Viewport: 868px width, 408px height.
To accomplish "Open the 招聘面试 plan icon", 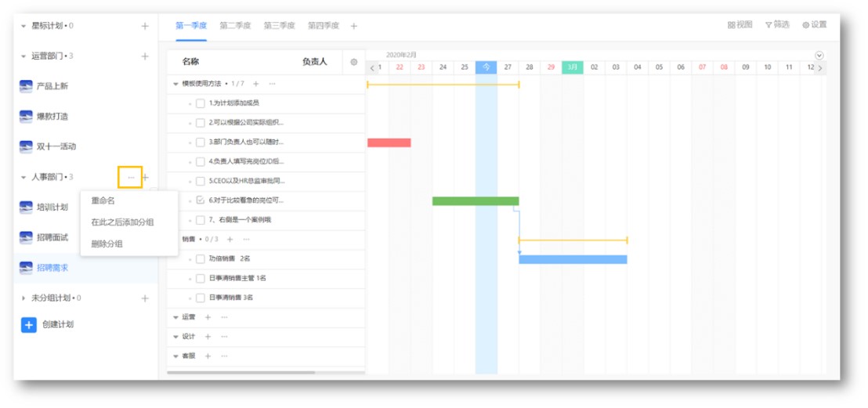I will (26, 237).
